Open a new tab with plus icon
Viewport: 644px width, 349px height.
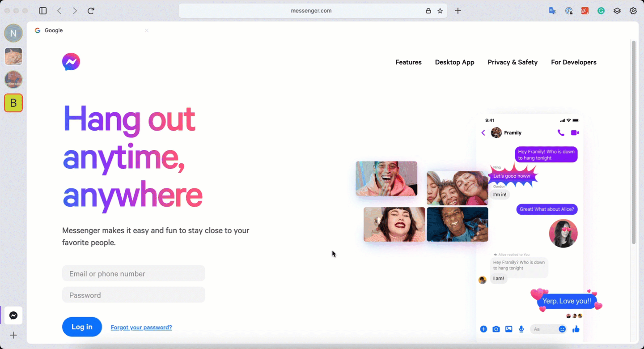[458, 11]
